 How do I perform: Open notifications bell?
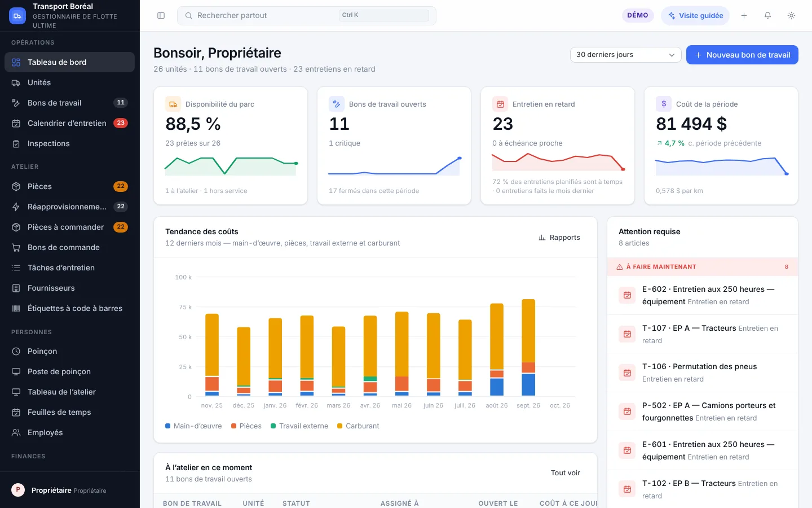(x=767, y=16)
